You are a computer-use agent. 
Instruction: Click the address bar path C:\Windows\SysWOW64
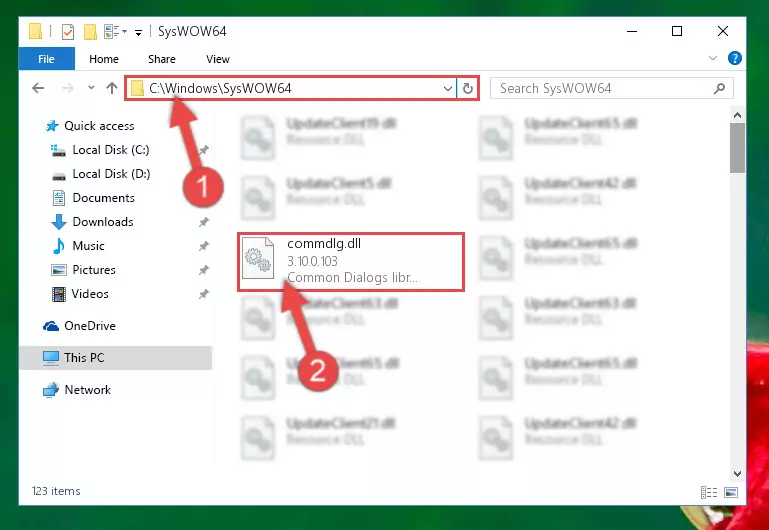(x=220, y=88)
